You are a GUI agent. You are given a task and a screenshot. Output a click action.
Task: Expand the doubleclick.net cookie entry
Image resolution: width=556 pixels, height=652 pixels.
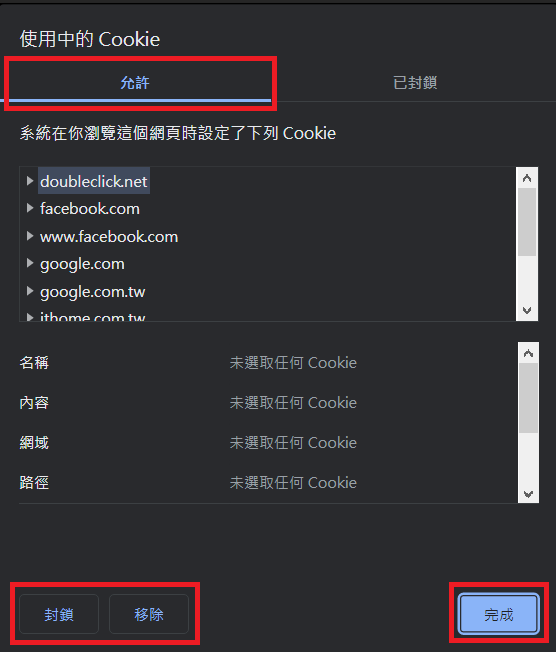(30, 181)
